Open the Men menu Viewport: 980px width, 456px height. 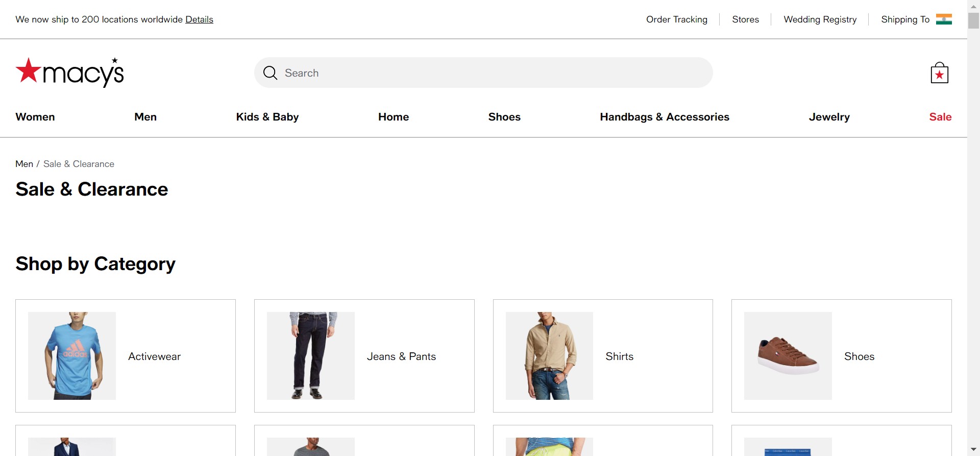pos(145,117)
